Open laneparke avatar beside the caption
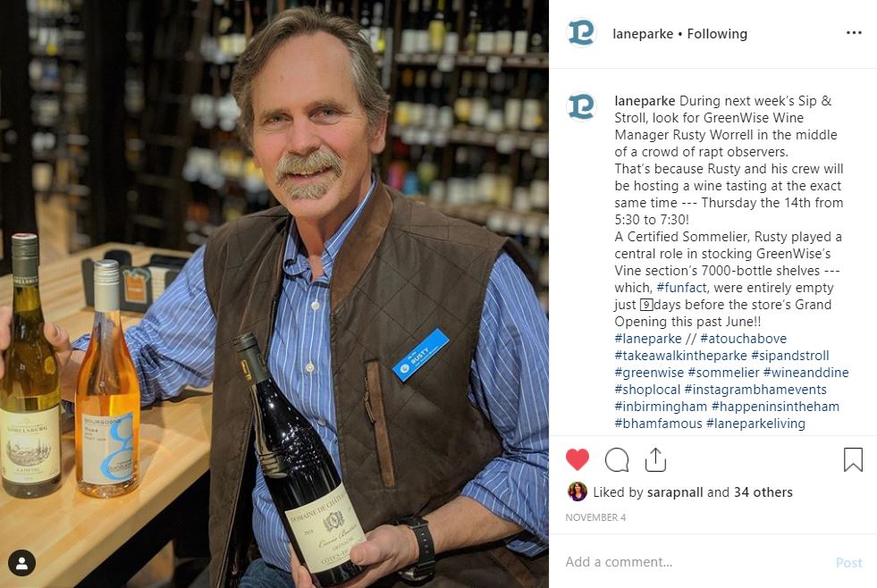This screenshot has width=877, height=588. [581, 106]
